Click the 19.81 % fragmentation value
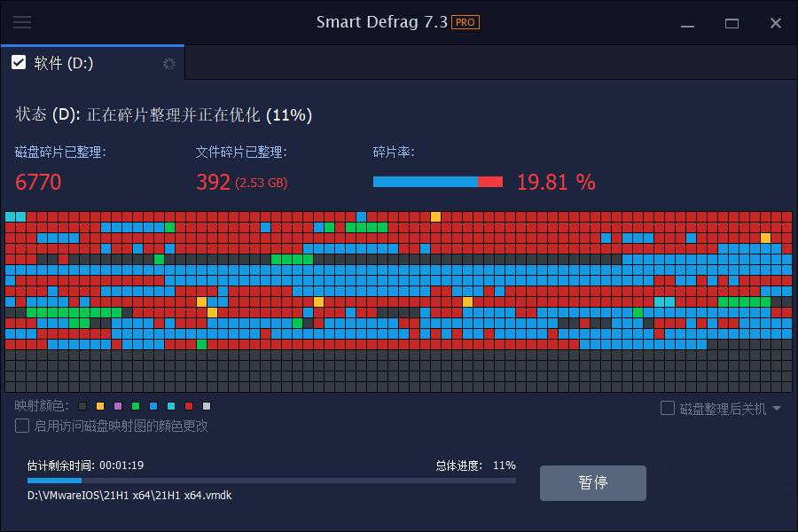Screen dimensions: 798x532 tap(556, 183)
